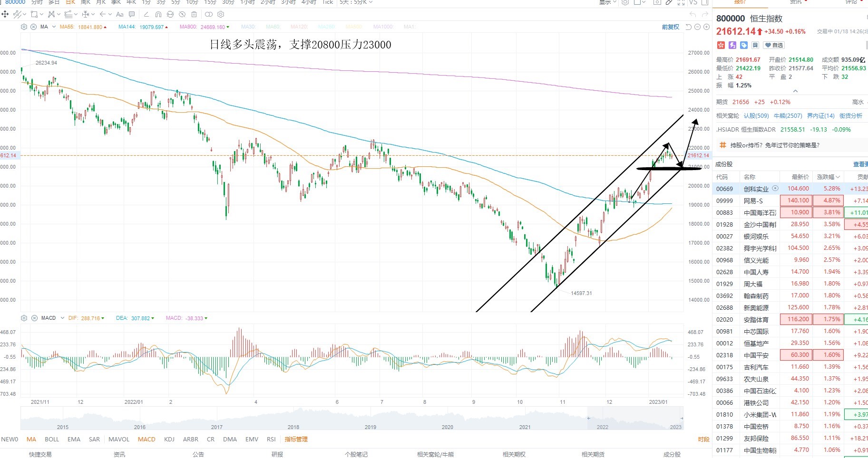Open MACD indicator settings gear
868x458 pixels.
[x=24, y=318]
